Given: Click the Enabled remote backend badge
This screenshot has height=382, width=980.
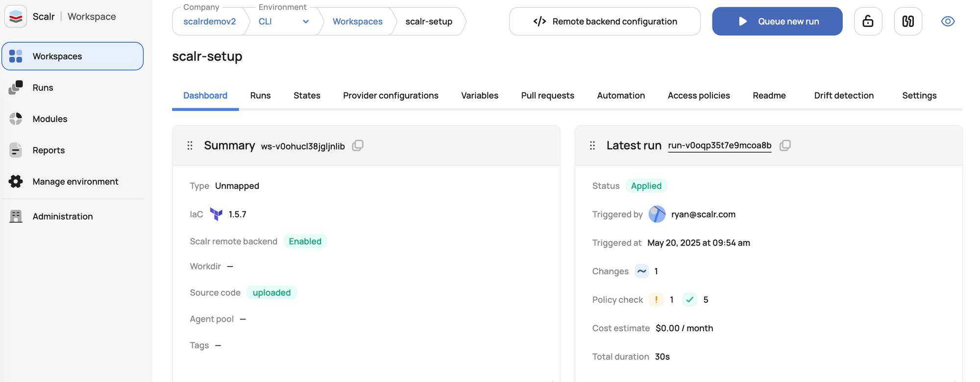Looking at the screenshot, I should tap(305, 241).
